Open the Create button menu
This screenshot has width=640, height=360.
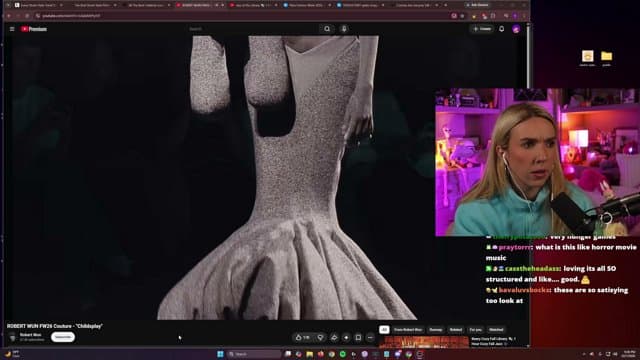coord(482,29)
